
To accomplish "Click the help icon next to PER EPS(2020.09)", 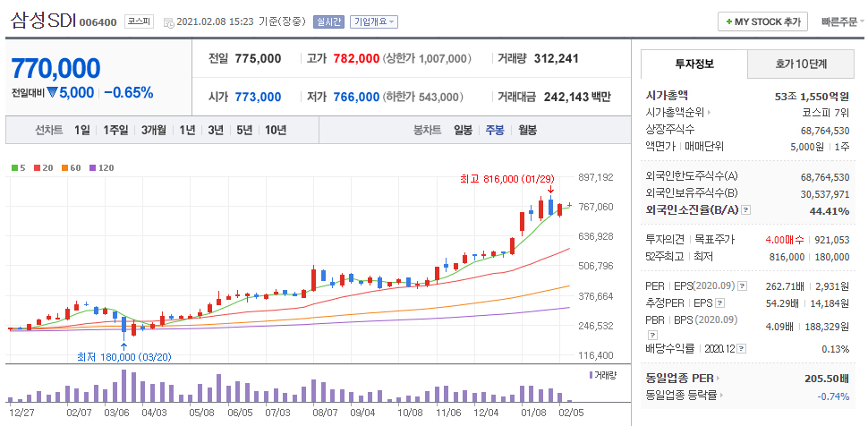I will point(743,286).
